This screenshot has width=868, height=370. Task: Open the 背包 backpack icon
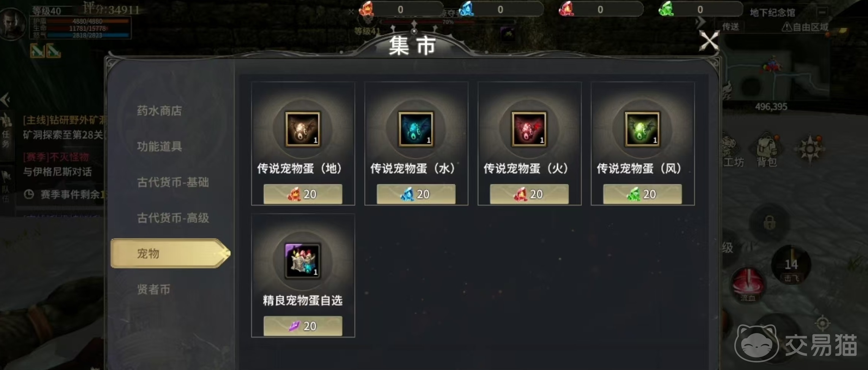point(767,151)
